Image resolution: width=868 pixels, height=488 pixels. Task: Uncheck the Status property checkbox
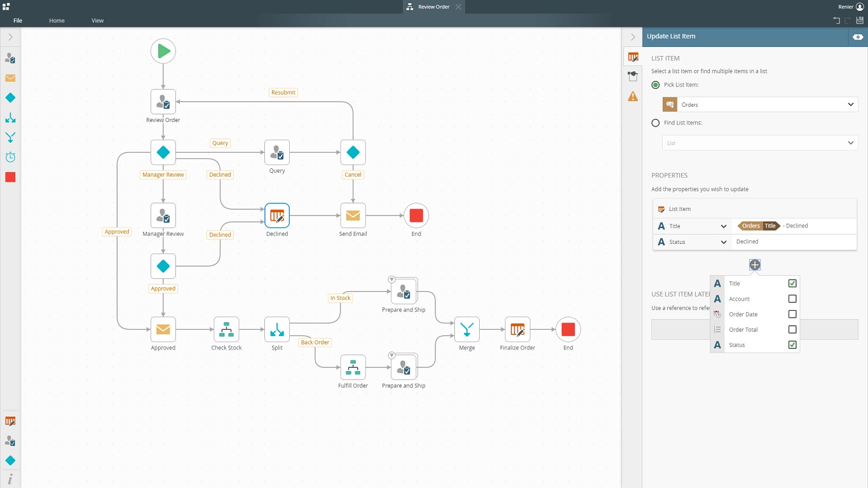tap(792, 345)
